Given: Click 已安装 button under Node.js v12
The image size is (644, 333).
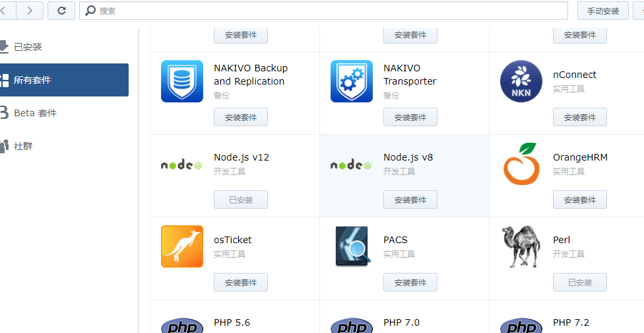Looking at the screenshot, I should 241,200.
